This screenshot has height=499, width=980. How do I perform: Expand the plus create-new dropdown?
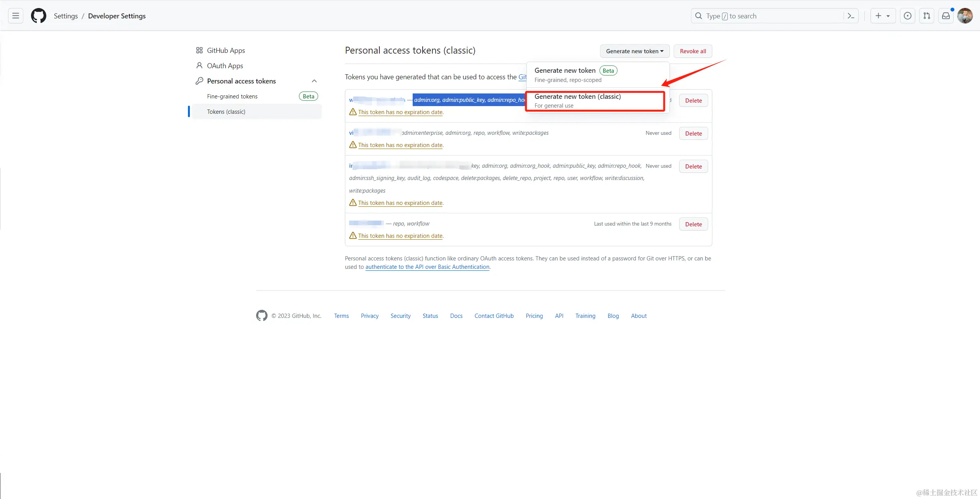[882, 16]
